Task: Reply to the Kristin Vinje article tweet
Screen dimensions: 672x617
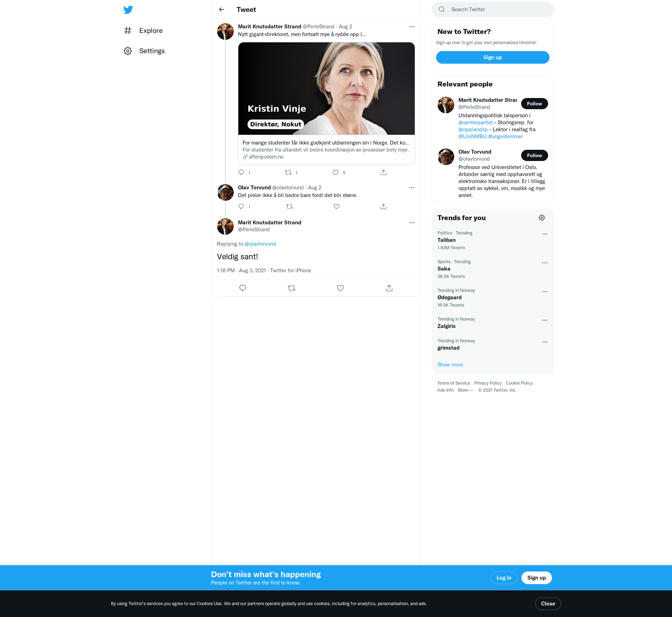Action: (x=241, y=172)
